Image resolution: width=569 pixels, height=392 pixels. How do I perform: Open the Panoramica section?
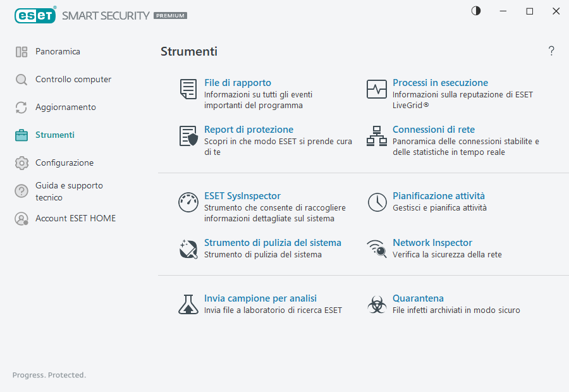(58, 52)
